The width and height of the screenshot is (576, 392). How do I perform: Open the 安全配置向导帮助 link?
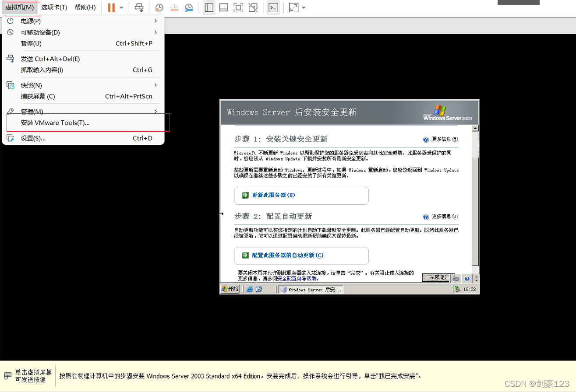coord(298,278)
